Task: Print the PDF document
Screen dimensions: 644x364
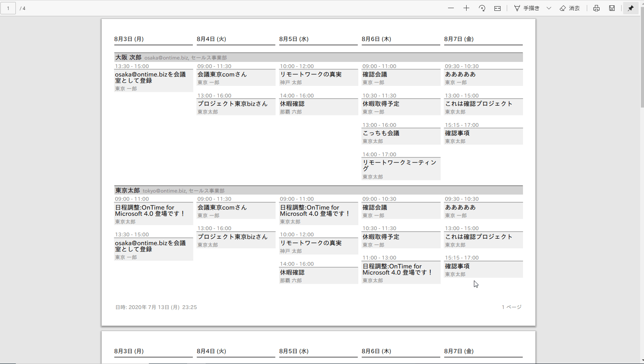Action: coord(596,8)
